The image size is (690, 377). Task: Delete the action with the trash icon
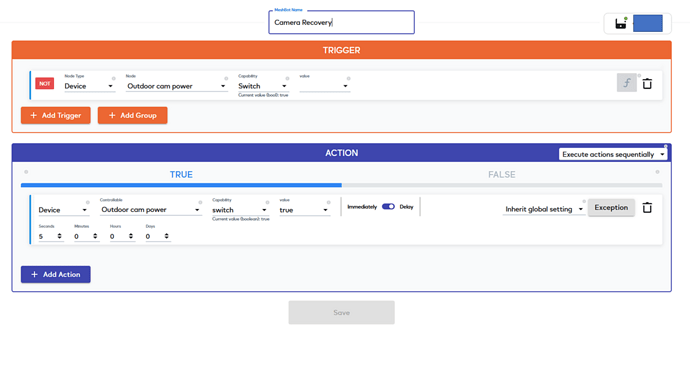point(647,208)
